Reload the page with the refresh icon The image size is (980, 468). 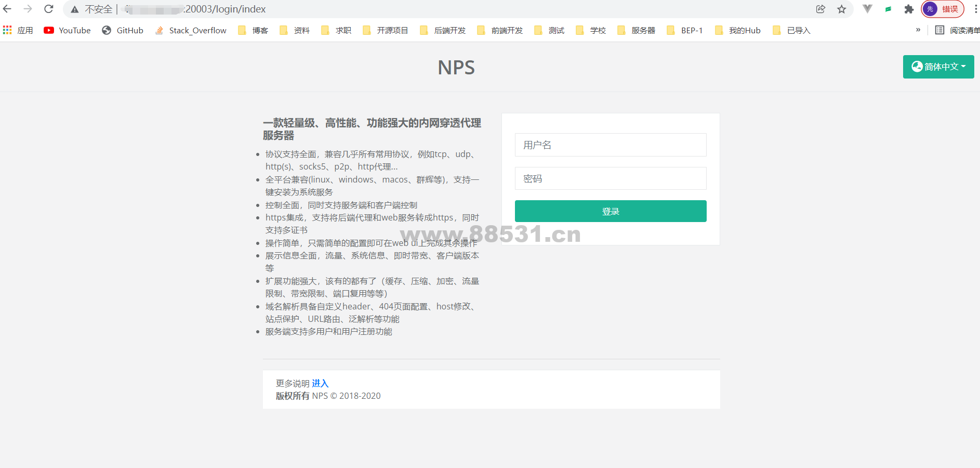click(49, 9)
